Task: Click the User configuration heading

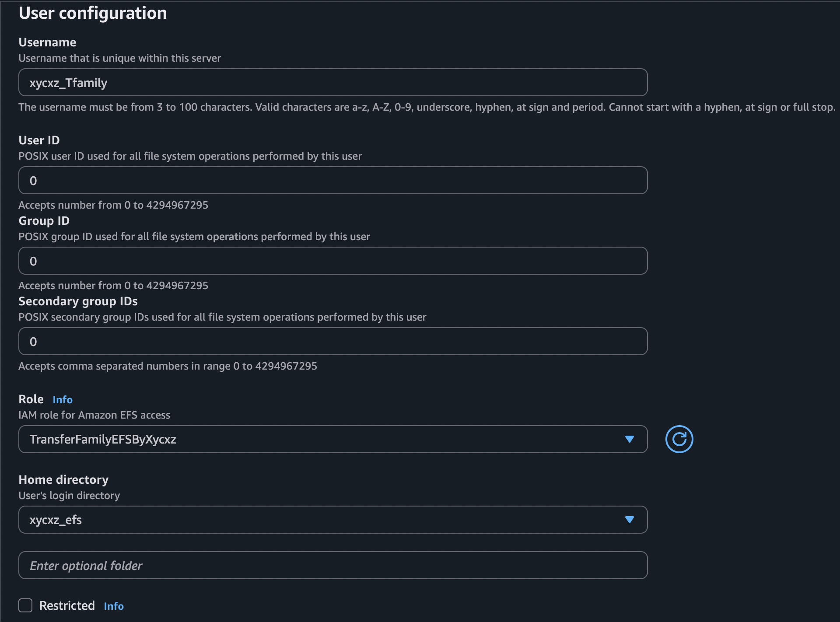Action: coord(93,13)
